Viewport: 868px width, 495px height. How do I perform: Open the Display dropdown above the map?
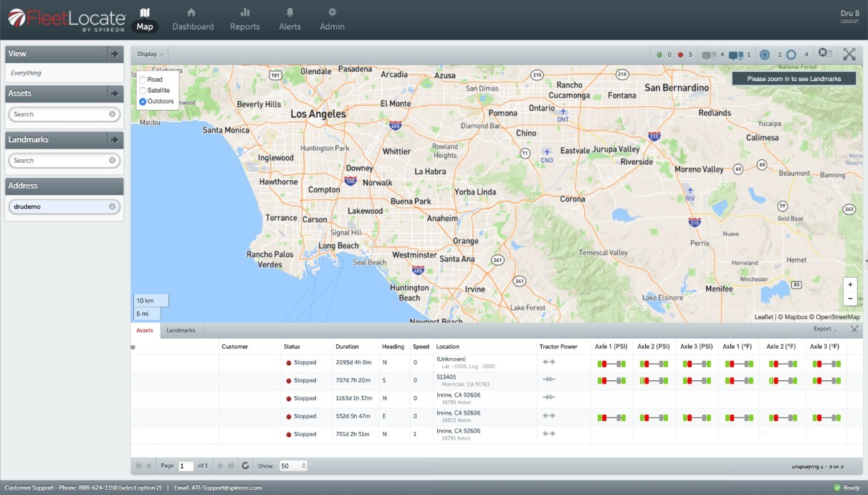(x=151, y=54)
